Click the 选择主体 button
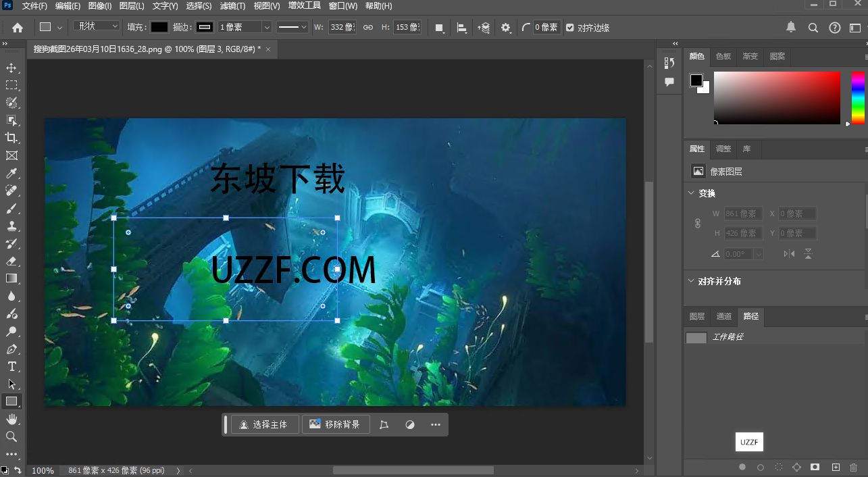This screenshot has width=868, height=477. click(264, 424)
